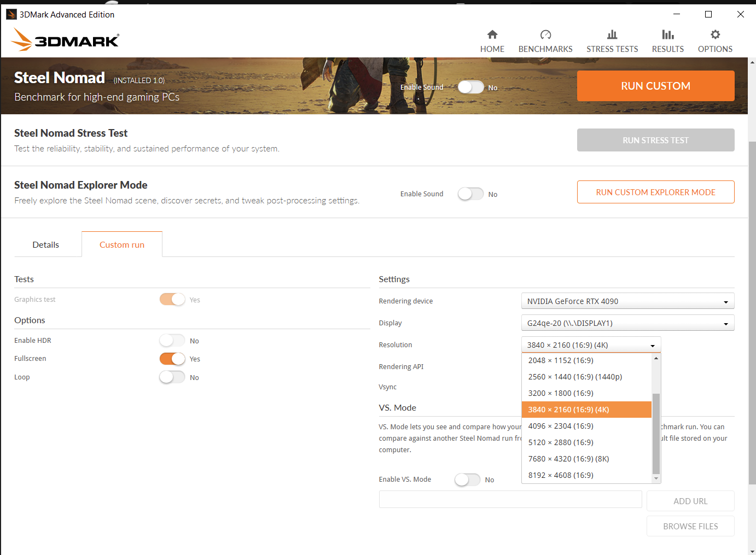Select 5120 × 2880 resolution
Image resolution: width=756 pixels, height=555 pixels.
587,442
